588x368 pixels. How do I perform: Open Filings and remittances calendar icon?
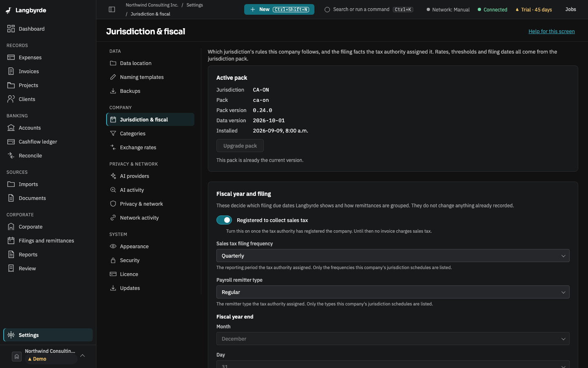(x=11, y=240)
